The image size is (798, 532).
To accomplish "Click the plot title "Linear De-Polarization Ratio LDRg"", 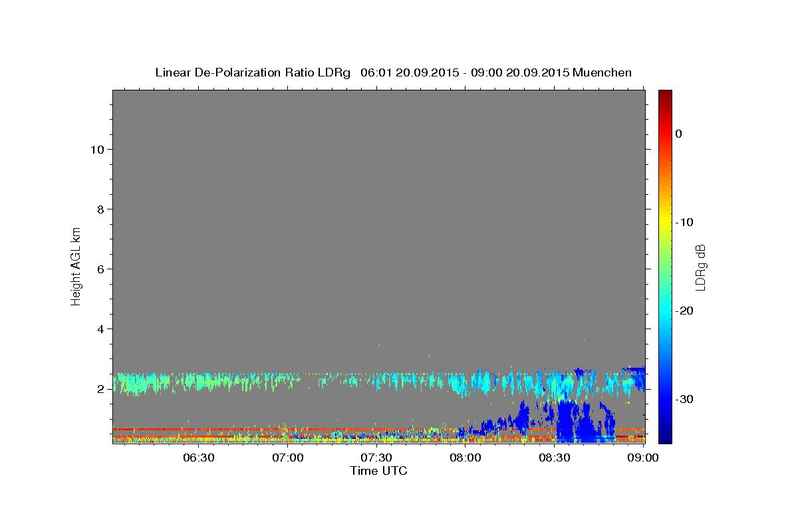I will (x=252, y=72).
